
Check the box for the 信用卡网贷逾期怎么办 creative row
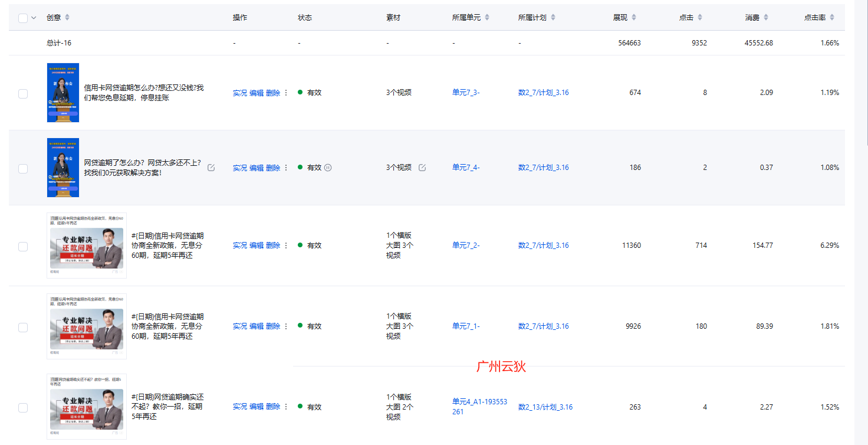tap(23, 93)
